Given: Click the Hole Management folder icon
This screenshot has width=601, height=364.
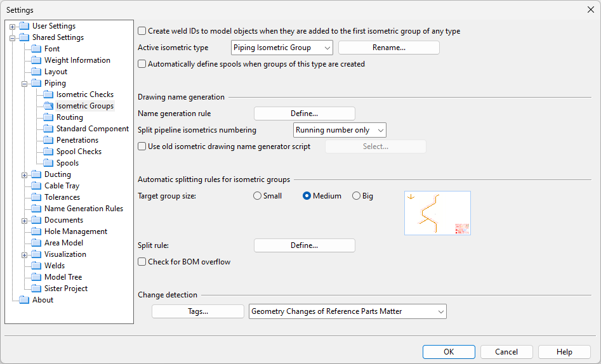Looking at the screenshot, I should 37,231.
